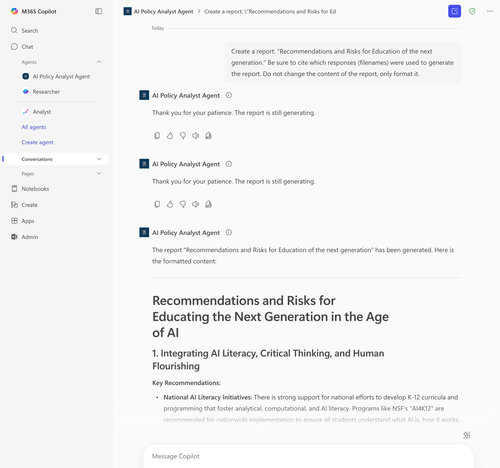Click AI Policy Analyst Agent in the header breadcrumb
This screenshot has height=468, width=500.
coord(163,11)
